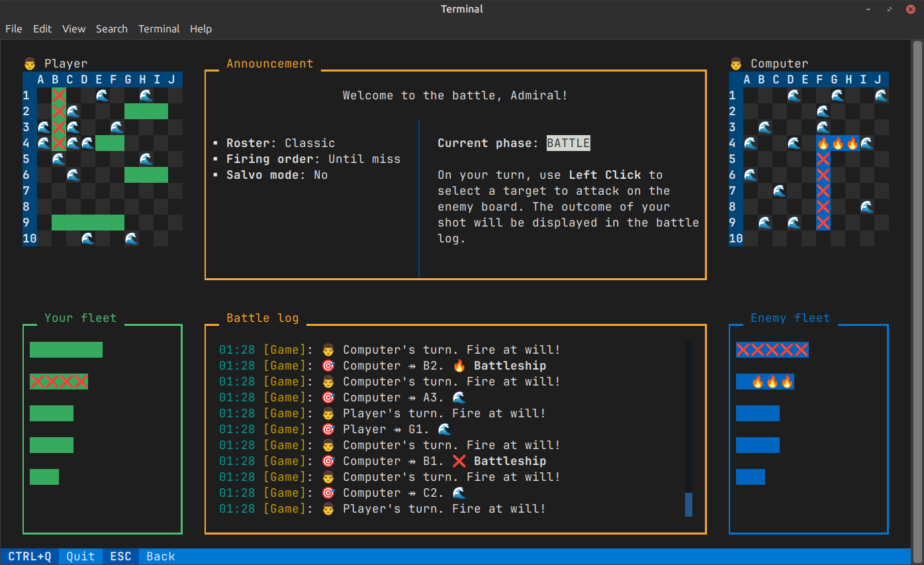Open the File menu
The width and height of the screenshot is (924, 565).
14,28
